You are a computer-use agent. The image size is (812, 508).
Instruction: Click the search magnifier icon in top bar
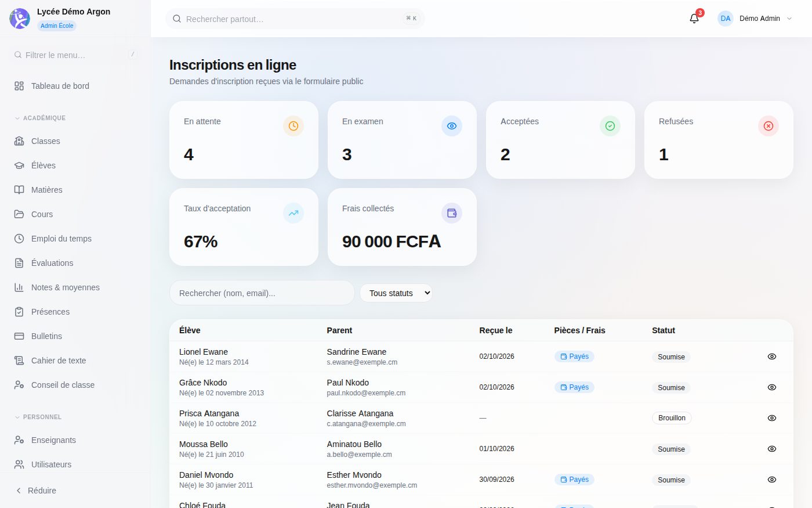177,19
